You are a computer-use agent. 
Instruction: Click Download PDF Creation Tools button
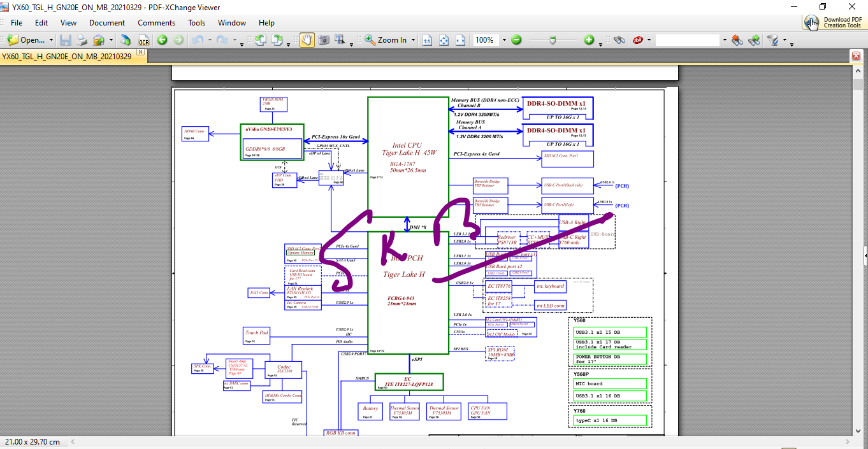click(835, 22)
